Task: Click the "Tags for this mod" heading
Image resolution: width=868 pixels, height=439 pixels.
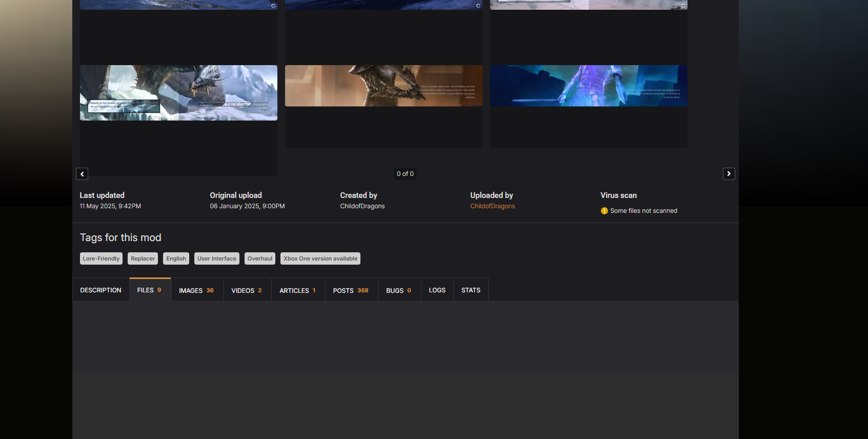Action: pyautogui.click(x=120, y=237)
